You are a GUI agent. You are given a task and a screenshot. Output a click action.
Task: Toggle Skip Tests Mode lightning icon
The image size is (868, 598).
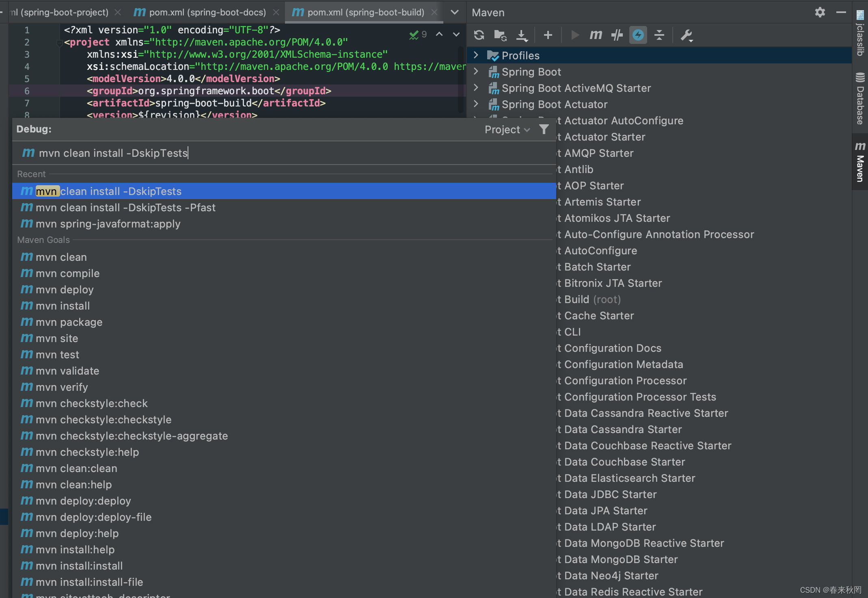point(638,35)
